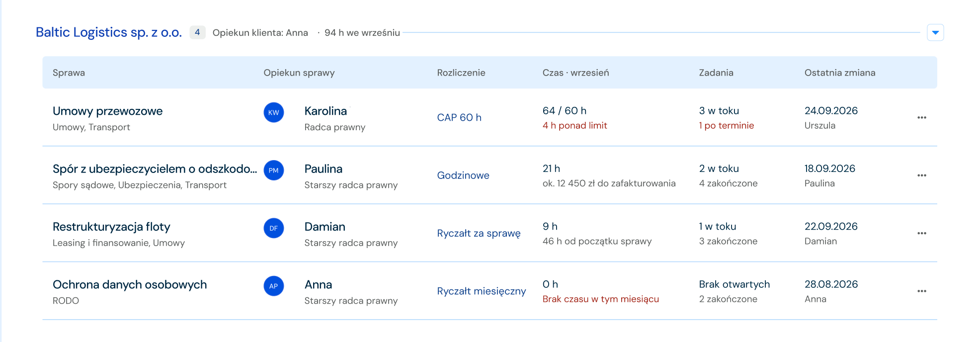Click Spory sądowe, Ubezpieczenia, Transport tags

click(x=140, y=185)
